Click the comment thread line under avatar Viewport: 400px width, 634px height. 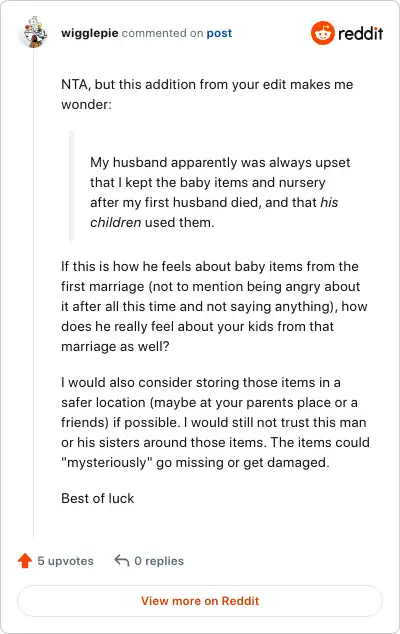pyautogui.click(x=34, y=292)
